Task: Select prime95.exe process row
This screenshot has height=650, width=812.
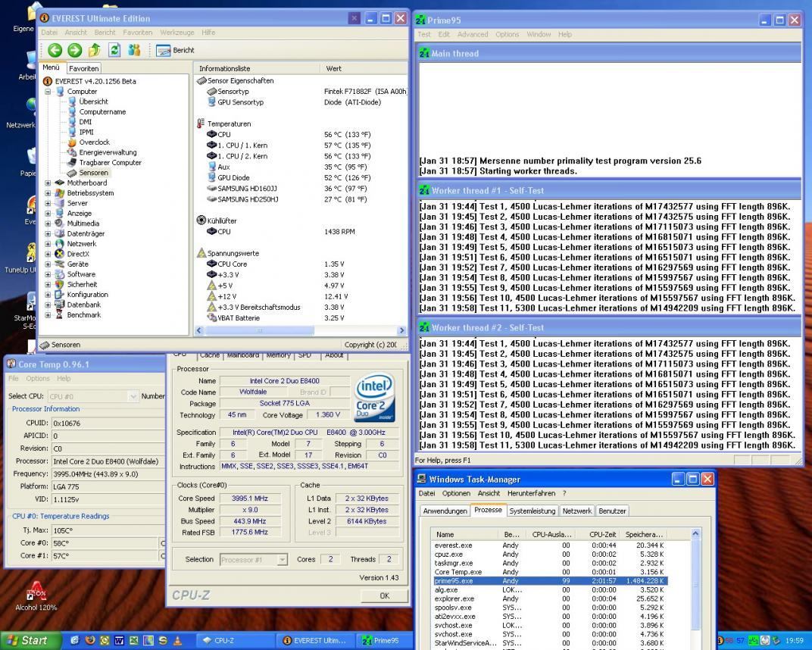Action: pos(550,580)
